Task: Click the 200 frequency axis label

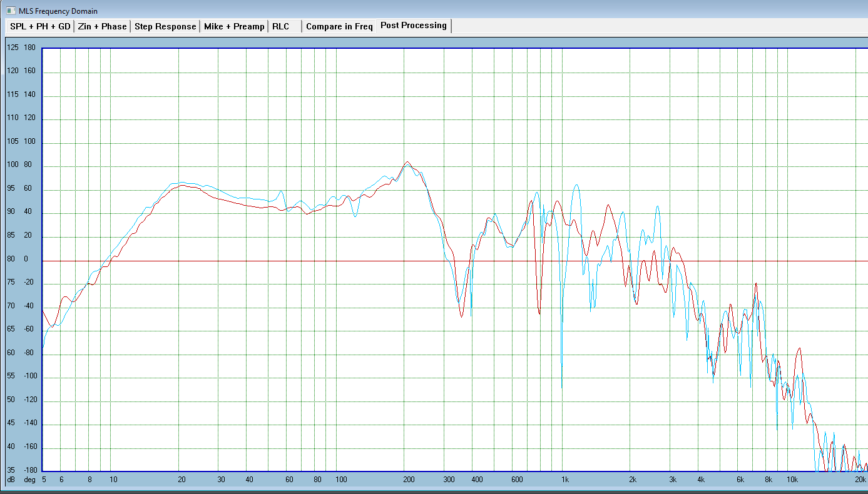Action: click(x=409, y=480)
